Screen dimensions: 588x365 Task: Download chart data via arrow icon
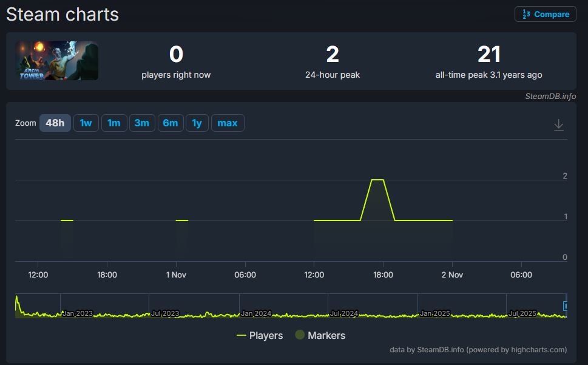coord(559,125)
